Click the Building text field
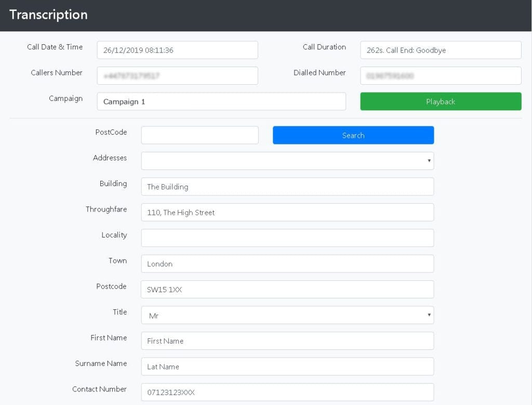The image size is (532, 405). [287, 187]
